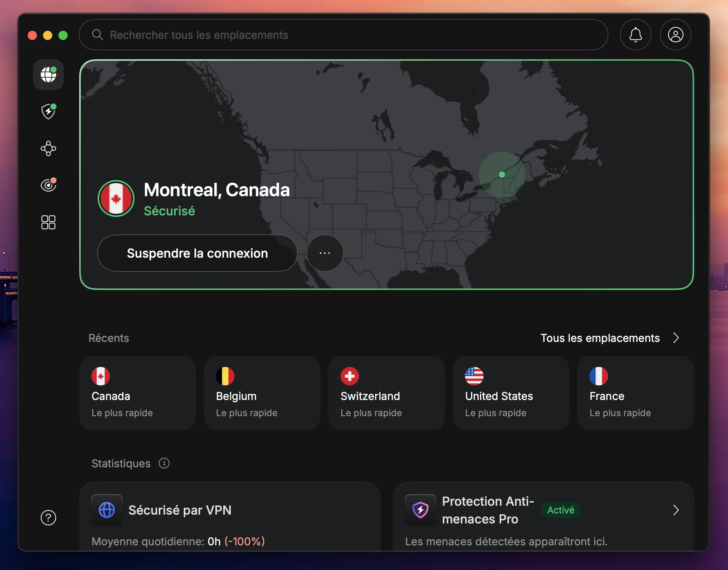Open Dark Web Monitor eye icon

click(x=48, y=185)
